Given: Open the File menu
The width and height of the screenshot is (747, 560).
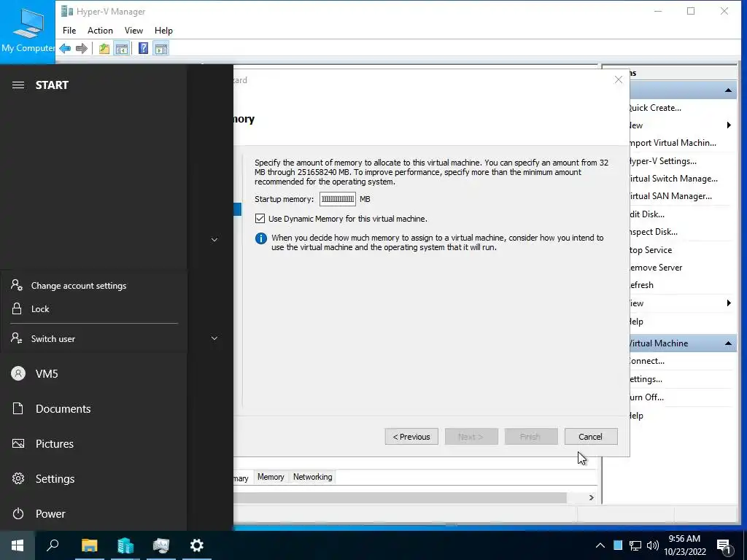Looking at the screenshot, I should tap(69, 31).
